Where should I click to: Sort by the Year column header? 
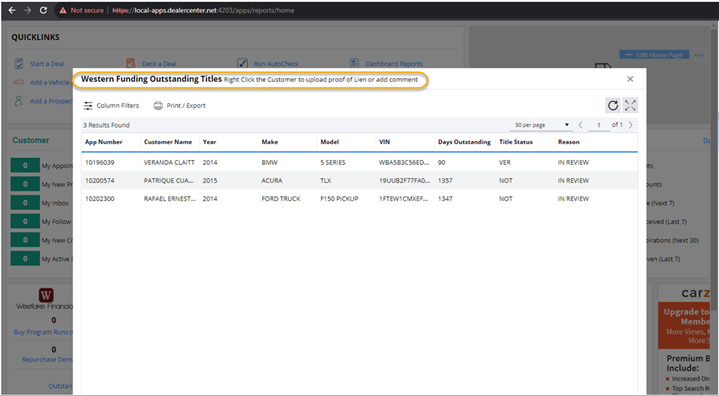coord(210,142)
